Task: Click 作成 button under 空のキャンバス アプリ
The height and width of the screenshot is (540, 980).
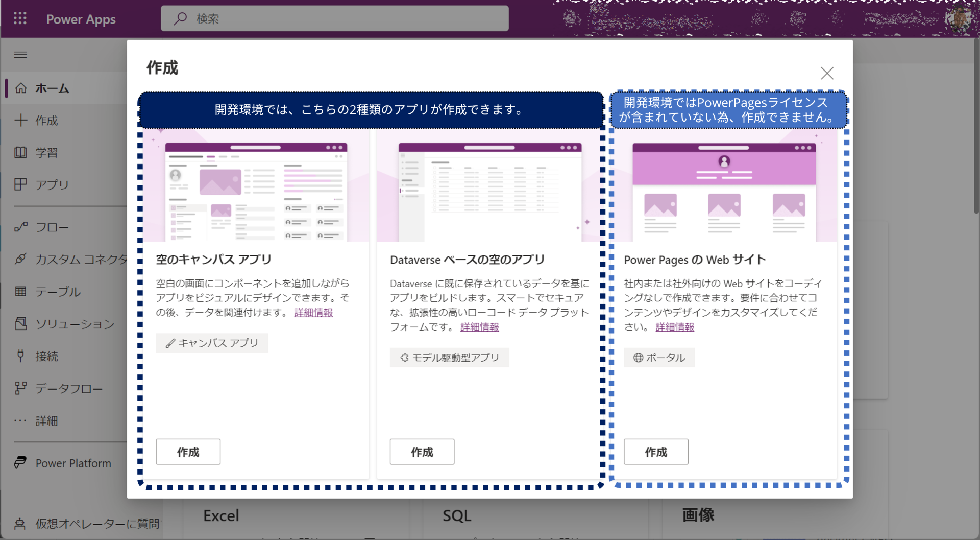Action: [188, 452]
